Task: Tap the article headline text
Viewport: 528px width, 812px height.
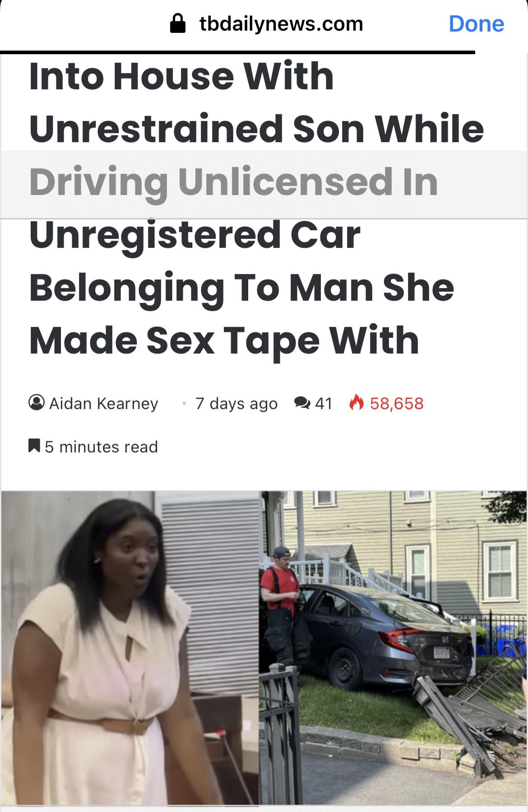Action: (x=256, y=208)
